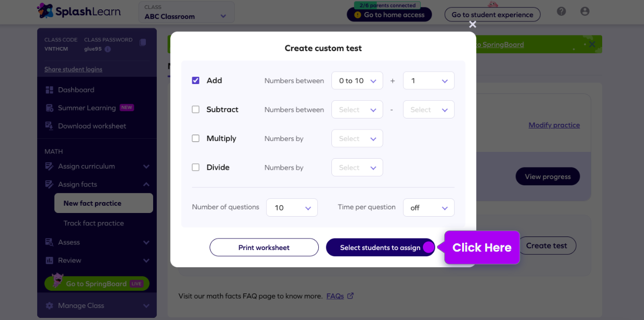
Task: Close the Create custom test dialog
Action: (x=473, y=25)
